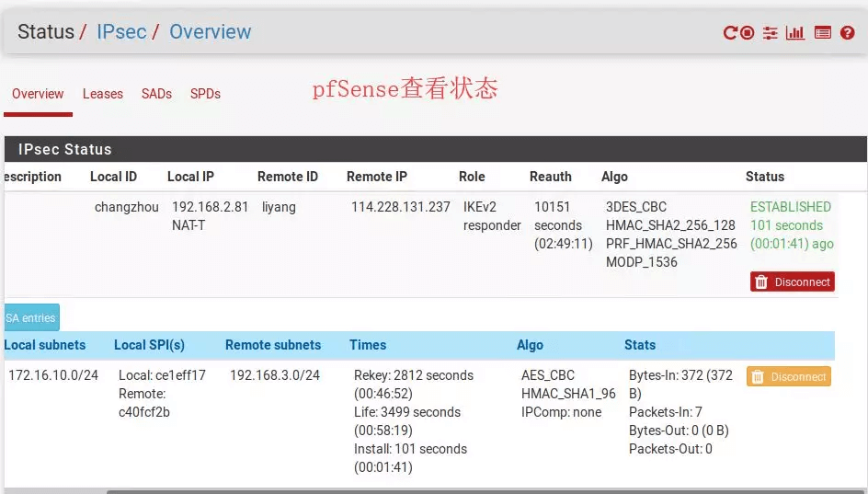Disconnect the ESTABLISHED changzhou tunnel
The width and height of the screenshot is (868, 494).
tap(793, 281)
